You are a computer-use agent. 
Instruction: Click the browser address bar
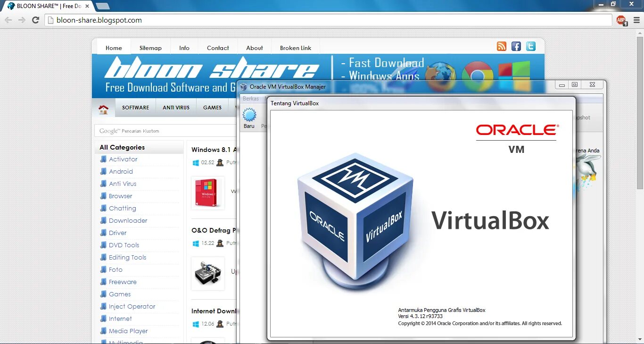pos(329,20)
